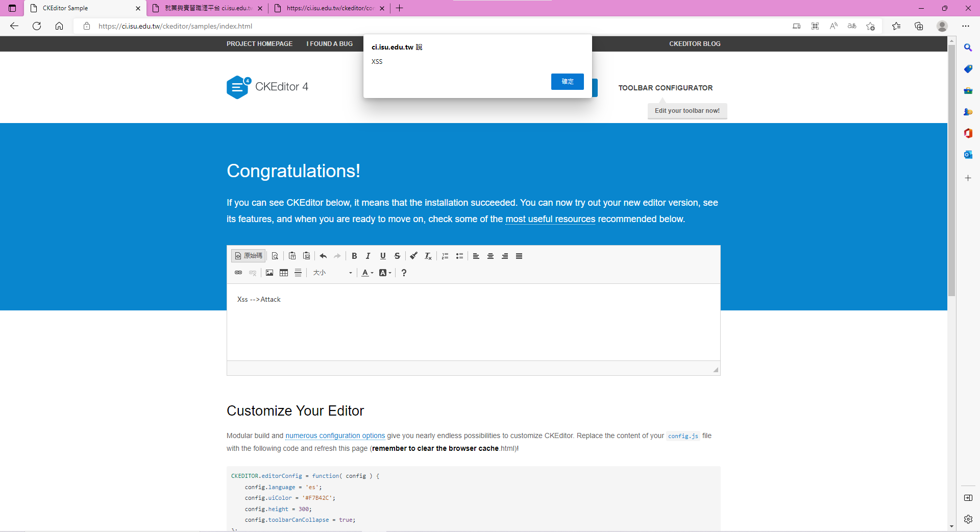
Task: Switch to the second ci.isu.edu.tw tab
Action: pyautogui.click(x=208, y=8)
